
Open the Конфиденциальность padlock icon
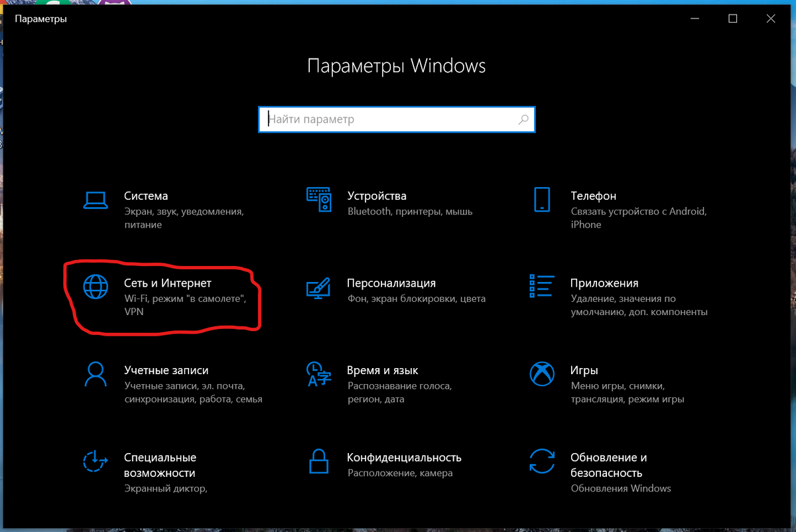click(x=318, y=460)
